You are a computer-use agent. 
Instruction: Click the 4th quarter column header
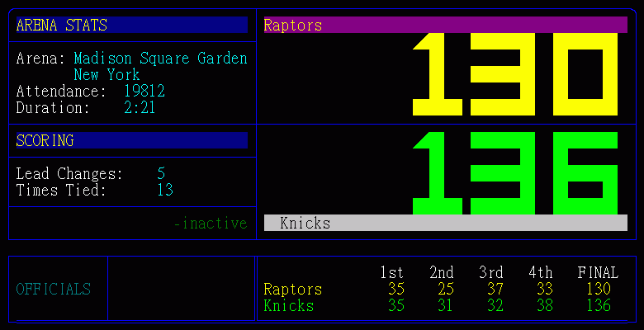[541, 272]
